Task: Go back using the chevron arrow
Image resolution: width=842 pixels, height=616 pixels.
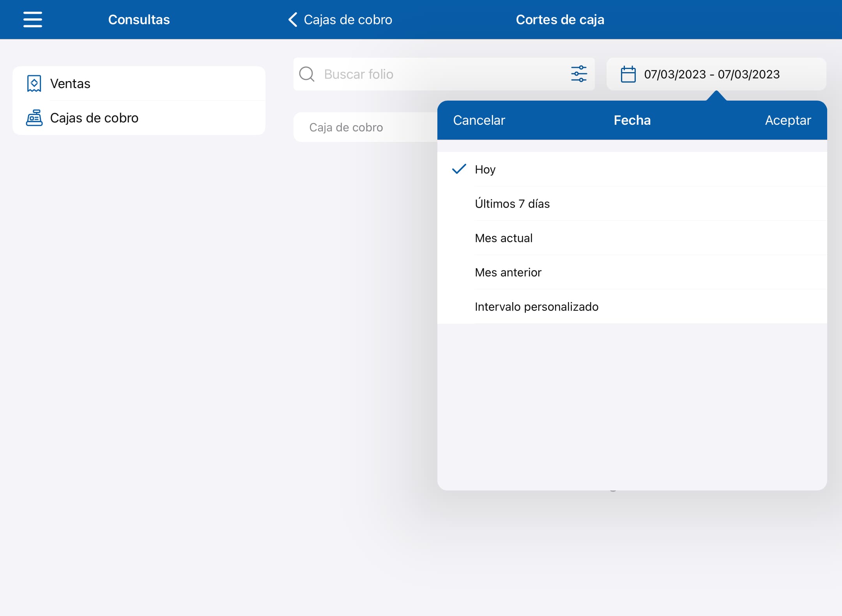Action: click(x=293, y=19)
